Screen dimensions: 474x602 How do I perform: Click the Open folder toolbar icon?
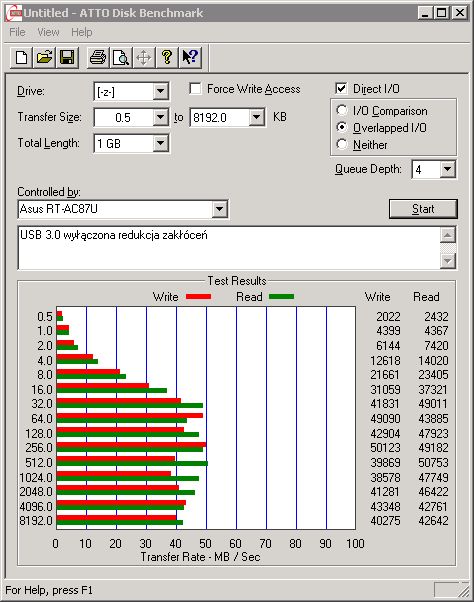(x=44, y=58)
